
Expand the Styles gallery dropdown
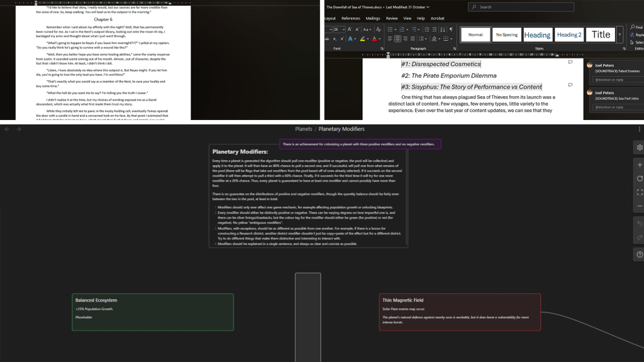click(620, 35)
